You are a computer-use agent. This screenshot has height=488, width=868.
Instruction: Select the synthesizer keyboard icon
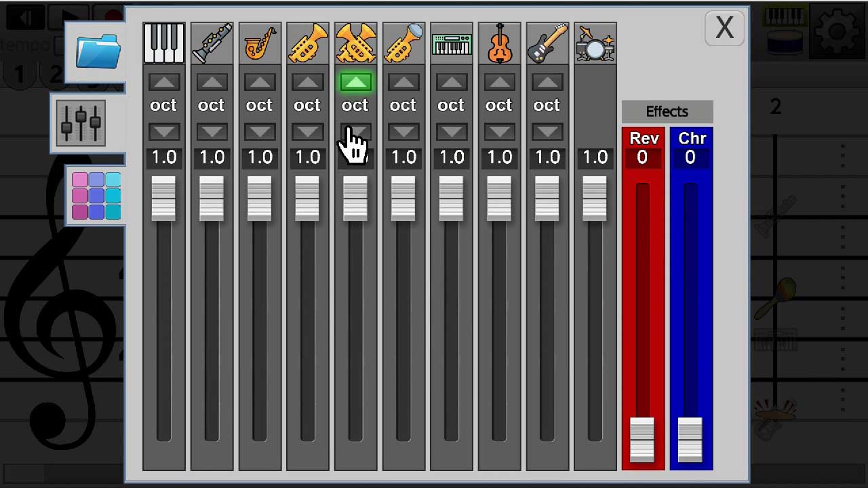click(x=452, y=43)
